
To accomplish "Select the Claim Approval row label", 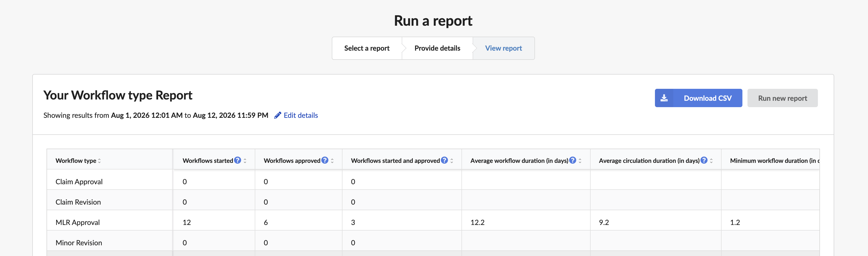I will click(x=79, y=182).
